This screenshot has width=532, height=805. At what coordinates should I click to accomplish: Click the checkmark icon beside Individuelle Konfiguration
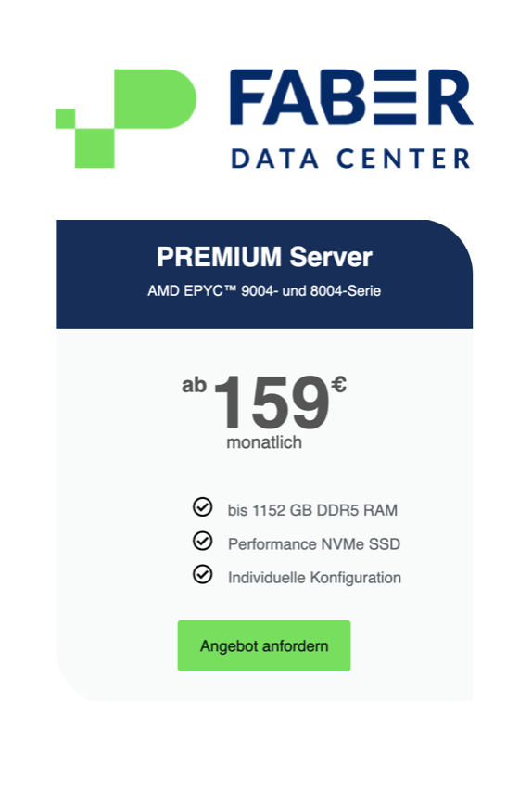point(203,574)
